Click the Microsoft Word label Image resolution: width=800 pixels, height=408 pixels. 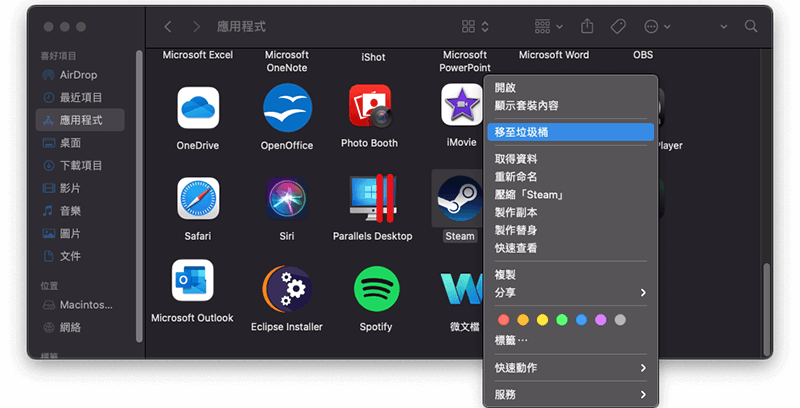coord(554,55)
